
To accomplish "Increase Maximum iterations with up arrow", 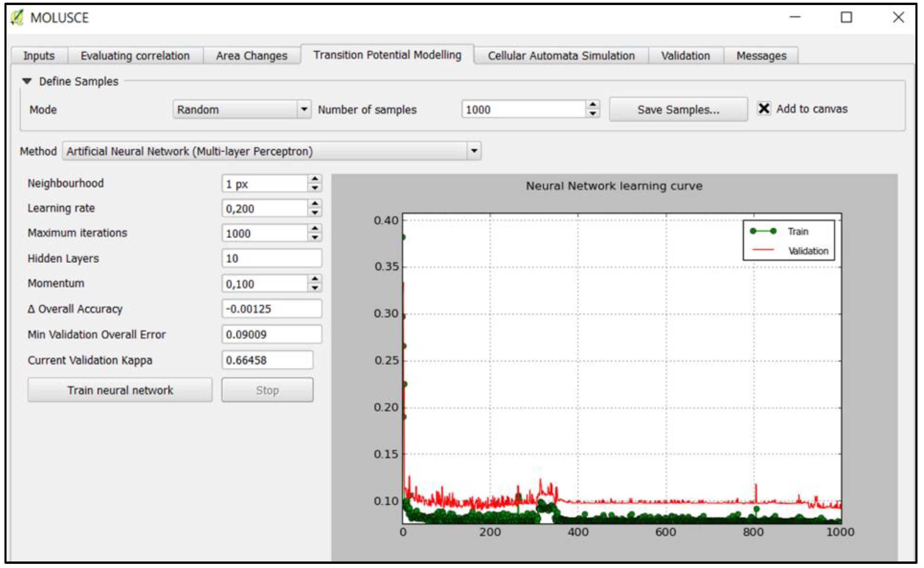I will click(x=315, y=228).
